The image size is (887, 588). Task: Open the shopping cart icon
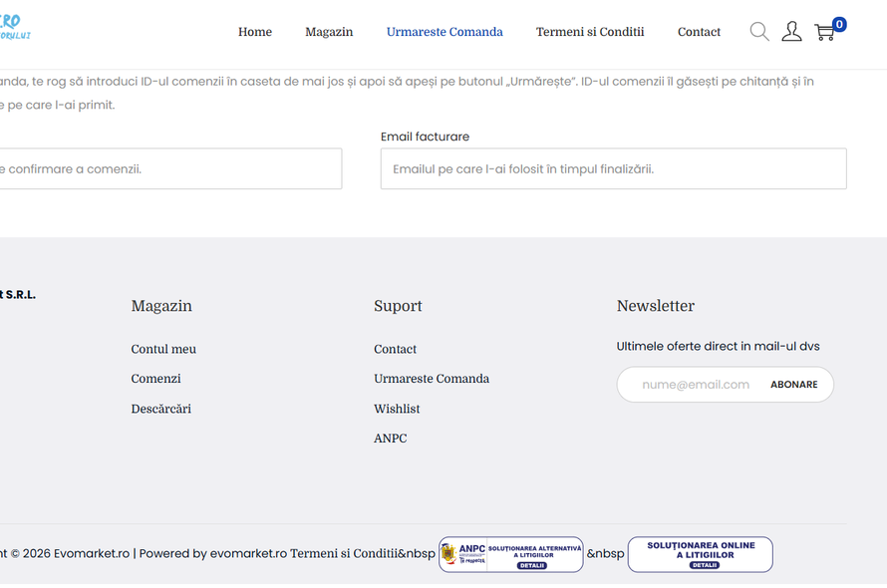point(824,33)
